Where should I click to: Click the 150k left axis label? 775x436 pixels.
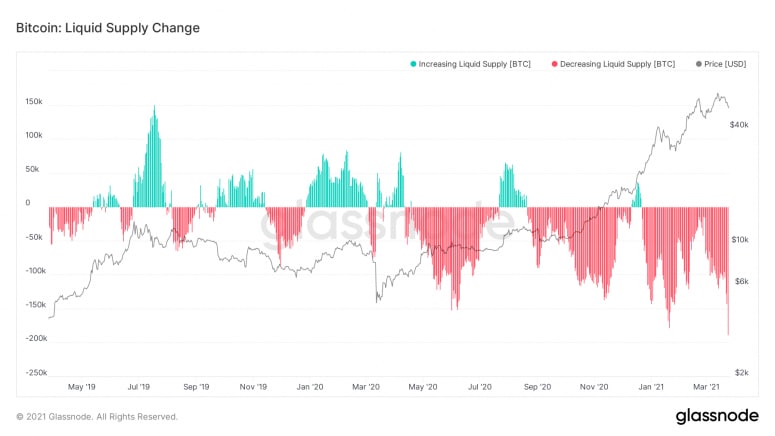pos(33,102)
